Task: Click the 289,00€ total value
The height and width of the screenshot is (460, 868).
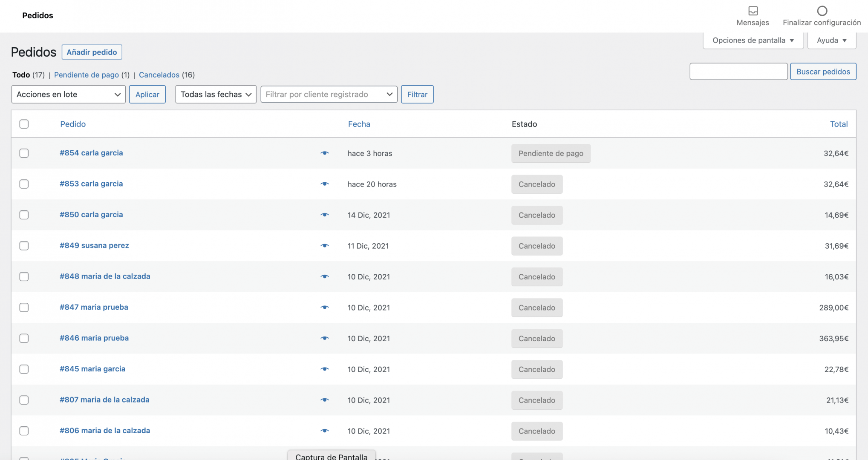Action: coord(833,308)
